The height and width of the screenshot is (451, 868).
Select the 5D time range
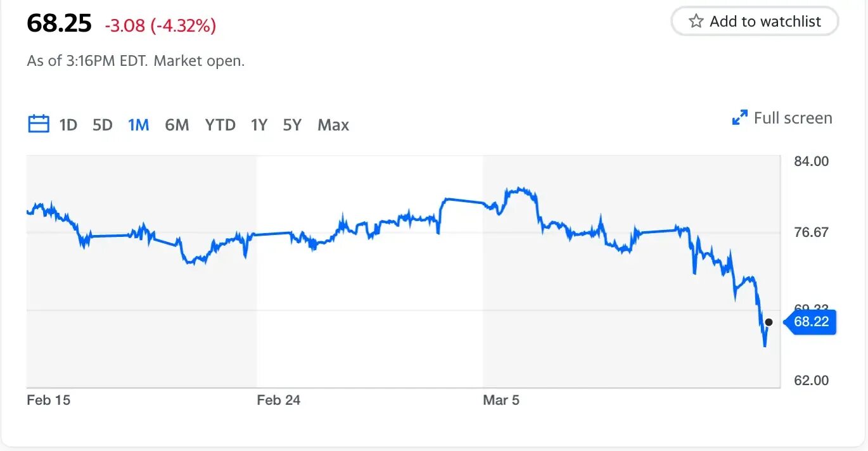tap(102, 125)
